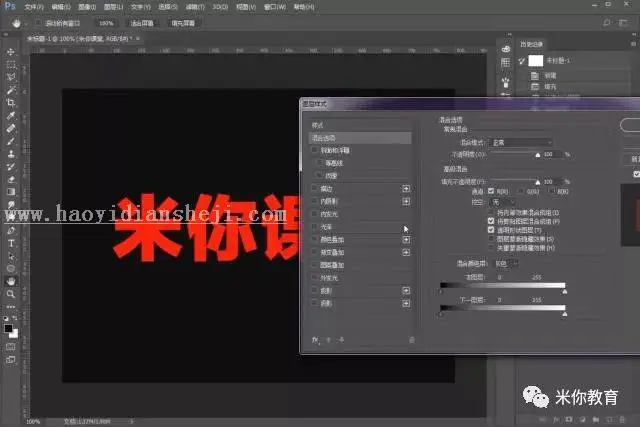Enable the 光泽 (Satin) checkbox
Viewport: 640px width, 427px height.
tap(314, 226)
